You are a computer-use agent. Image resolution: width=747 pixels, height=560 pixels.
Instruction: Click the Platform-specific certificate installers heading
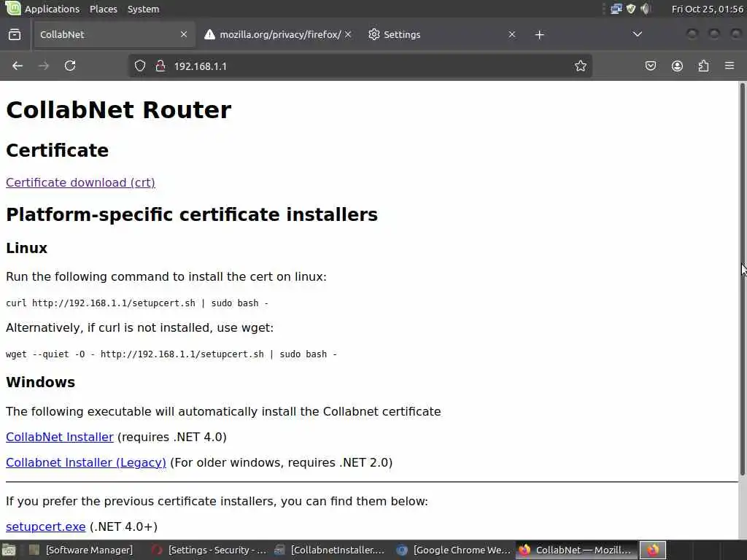coord(192,214)
